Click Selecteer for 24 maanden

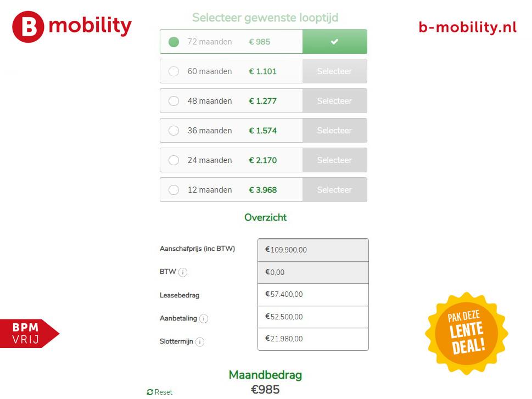(x=334, y=160)
